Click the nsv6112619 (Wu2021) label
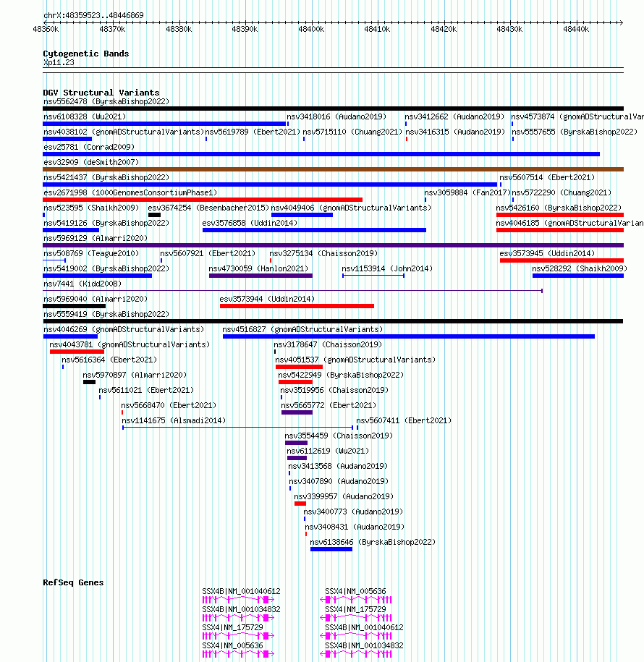 pos(328,451)
